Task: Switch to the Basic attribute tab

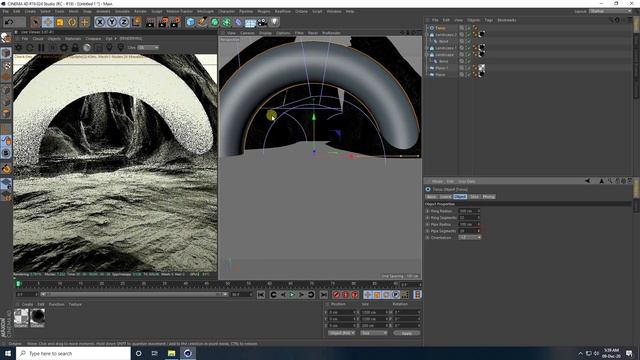Action: pos(431,197)
